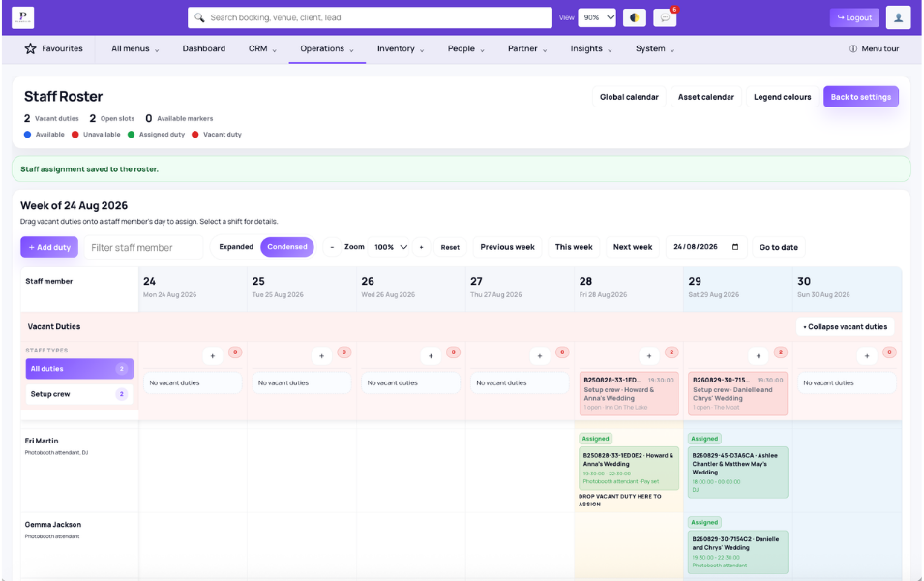The image size is (924, 581).
Task: Click Back to settings button
Action: click(x=861, y=97)
